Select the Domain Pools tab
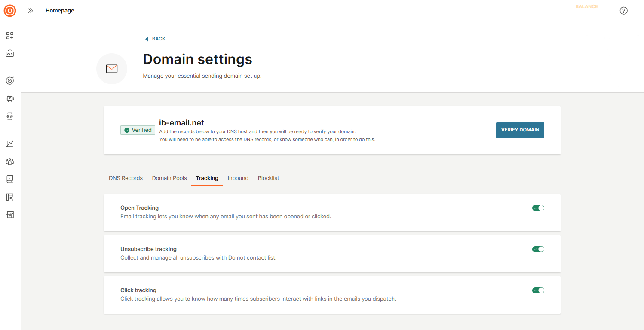The width and height of the screenshot is (644, 330). click(x=169, y=178)
